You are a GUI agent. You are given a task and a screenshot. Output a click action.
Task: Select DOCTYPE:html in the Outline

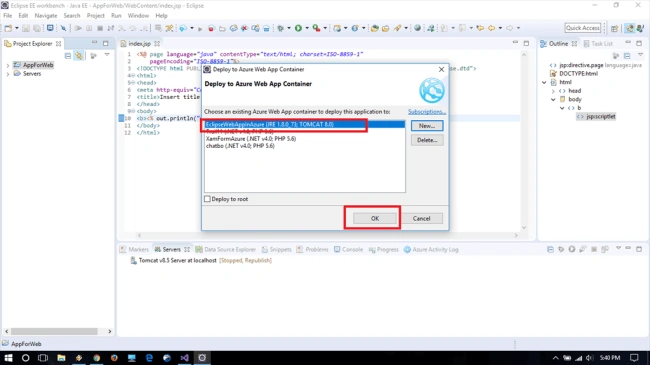click(578, 74)
